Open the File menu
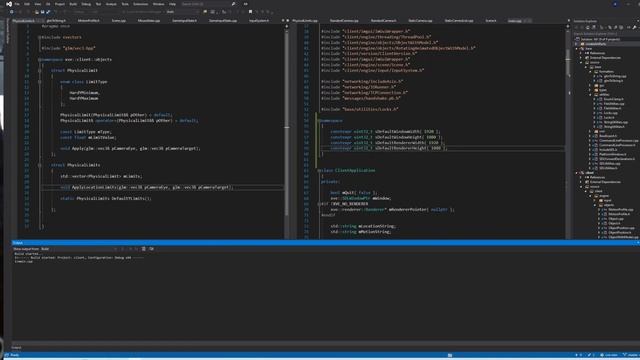Screen dimensions: 640x360 (x=17, y=4)
